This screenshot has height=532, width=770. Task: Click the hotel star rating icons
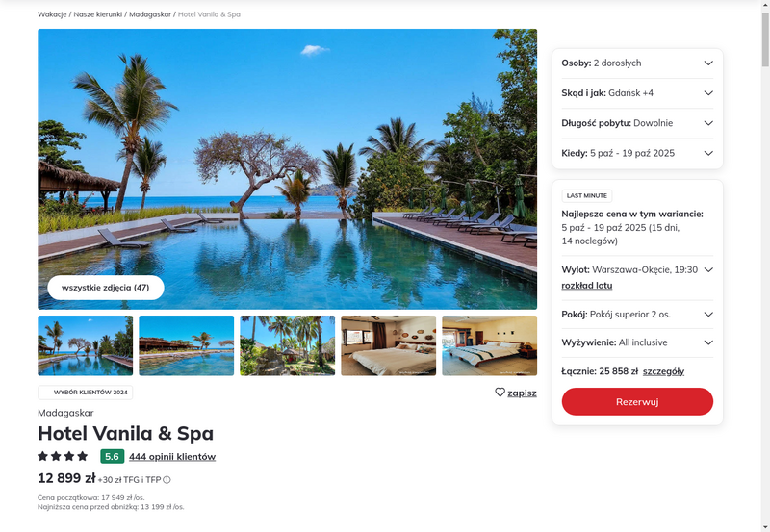63,456
